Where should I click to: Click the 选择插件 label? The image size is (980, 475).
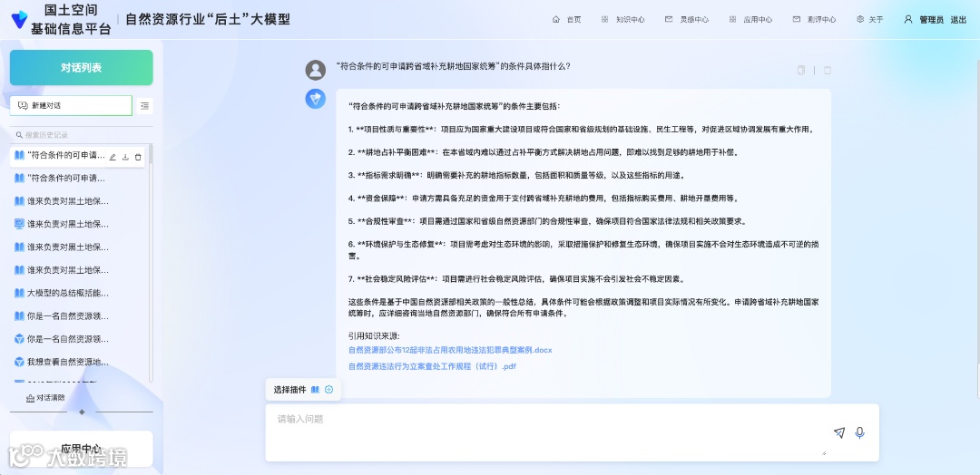[290, 390]
